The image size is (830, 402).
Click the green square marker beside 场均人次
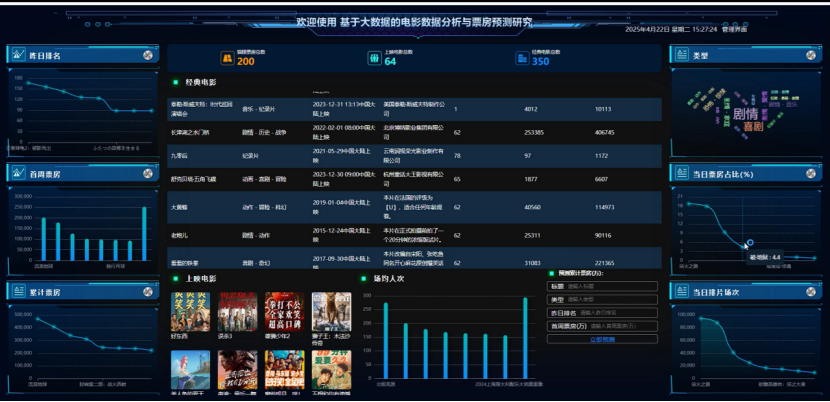click(x=364, y=279)
